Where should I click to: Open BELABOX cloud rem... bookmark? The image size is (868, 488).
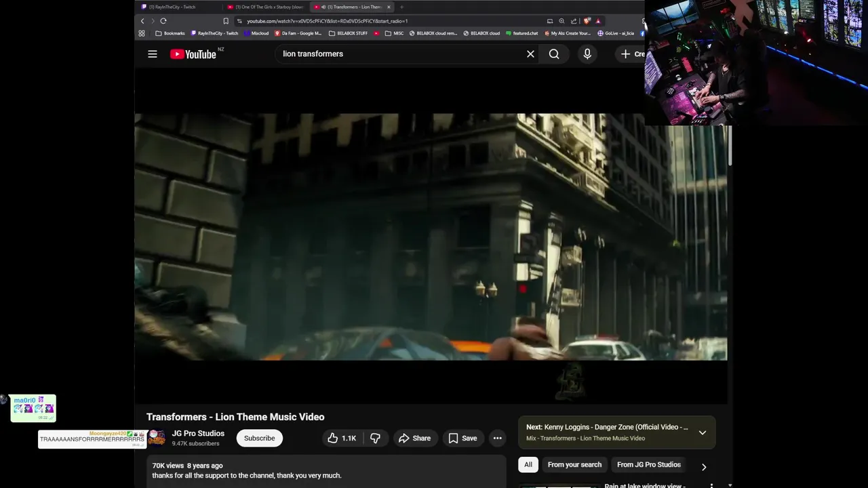[433, 33]
